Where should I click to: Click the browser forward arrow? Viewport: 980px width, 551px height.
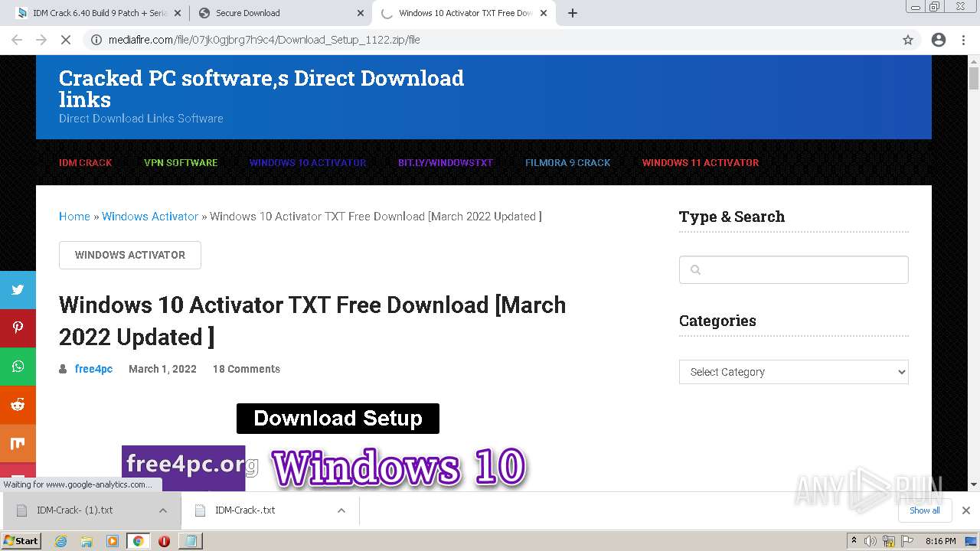41,40
